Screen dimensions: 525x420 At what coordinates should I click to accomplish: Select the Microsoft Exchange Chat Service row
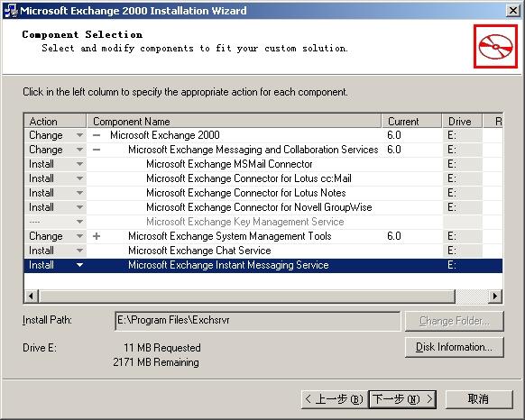tap(263, 251)
